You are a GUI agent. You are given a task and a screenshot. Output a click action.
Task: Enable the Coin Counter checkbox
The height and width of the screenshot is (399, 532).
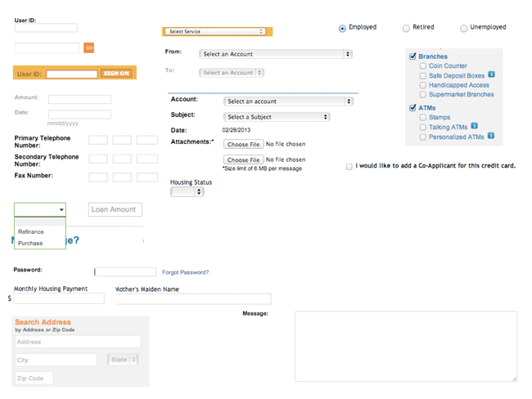[423, 66]
